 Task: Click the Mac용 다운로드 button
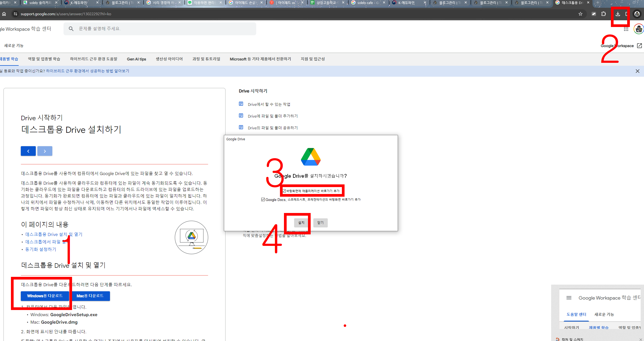(x=90, y=296)
